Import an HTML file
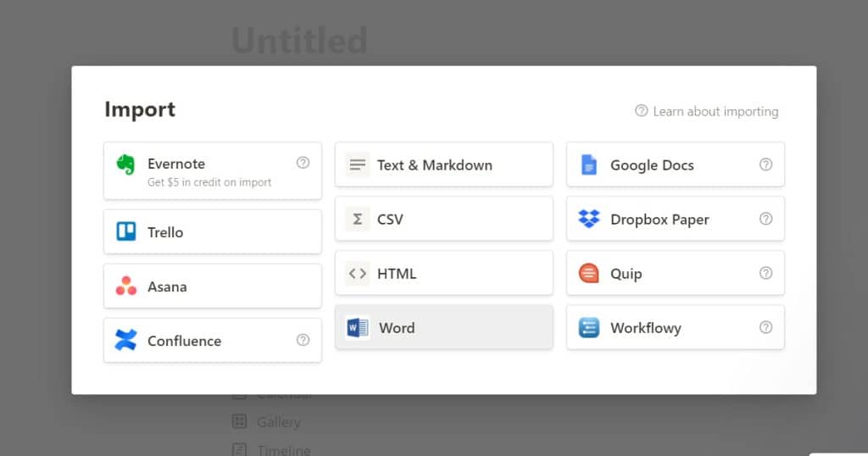 click(x=444, y=273)
